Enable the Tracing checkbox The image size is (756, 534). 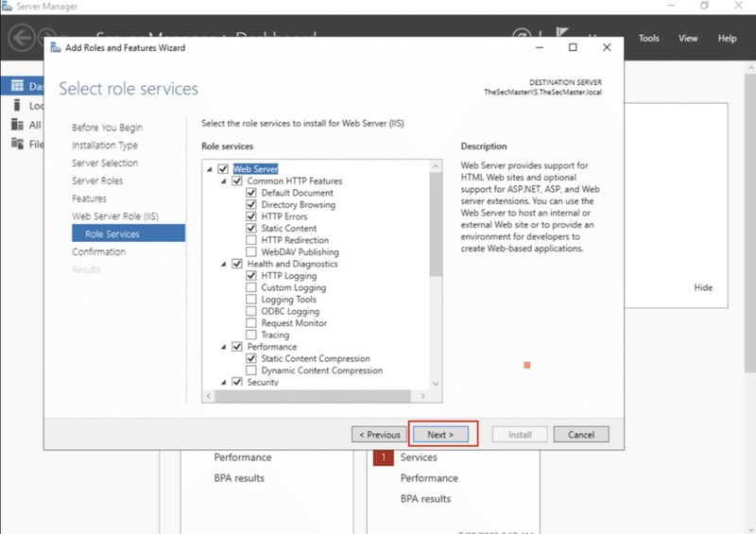[251, 335]
